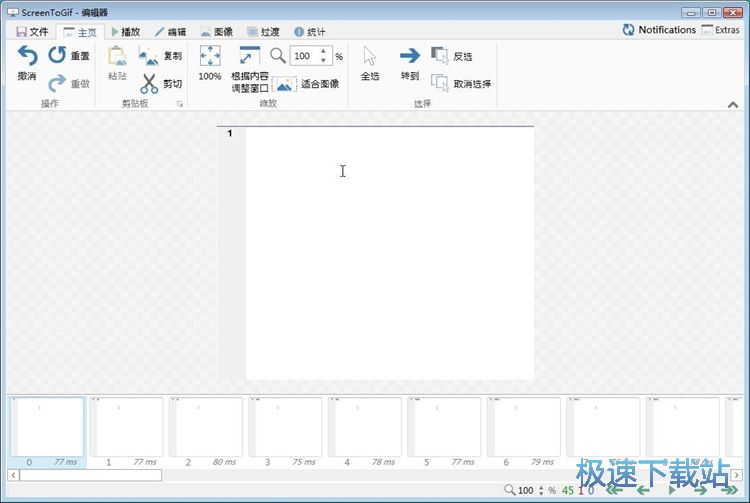Adjust the status bar zoom stepper
Screen dimensions: 750x503
coord(541,490)
